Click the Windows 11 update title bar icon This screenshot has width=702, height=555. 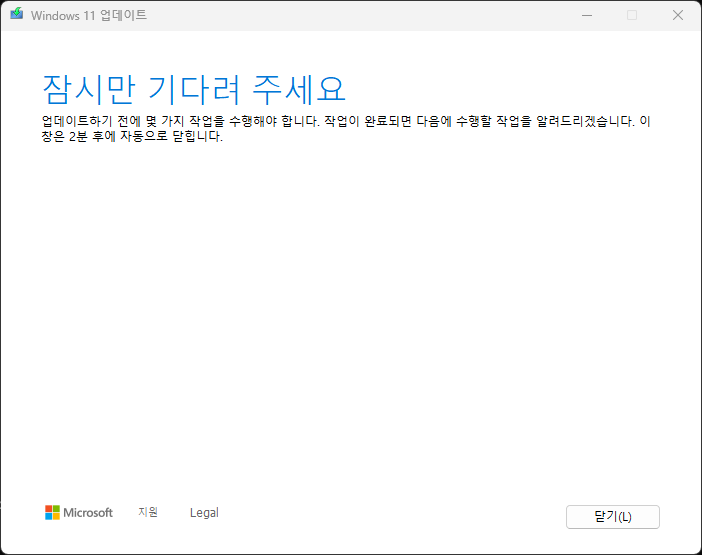click(17, 14)
